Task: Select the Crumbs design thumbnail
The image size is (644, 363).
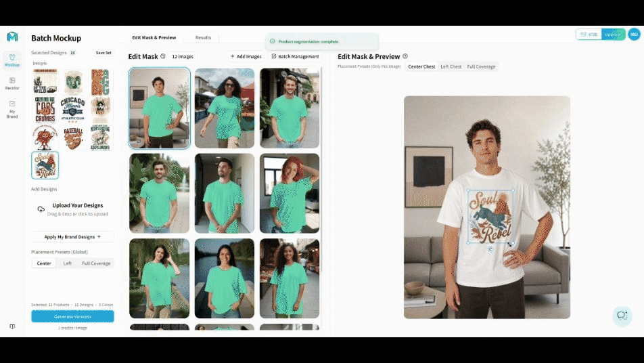Action: click(x=45, y=109)
